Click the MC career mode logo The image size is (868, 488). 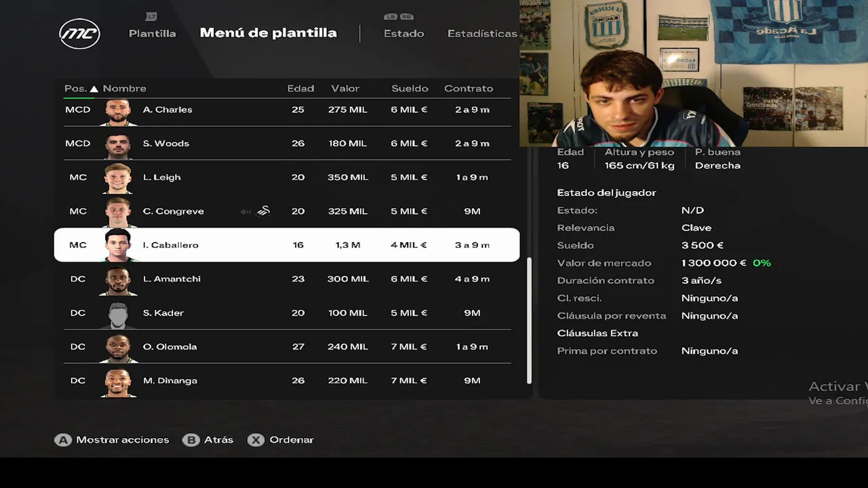[x=79, y=33]
